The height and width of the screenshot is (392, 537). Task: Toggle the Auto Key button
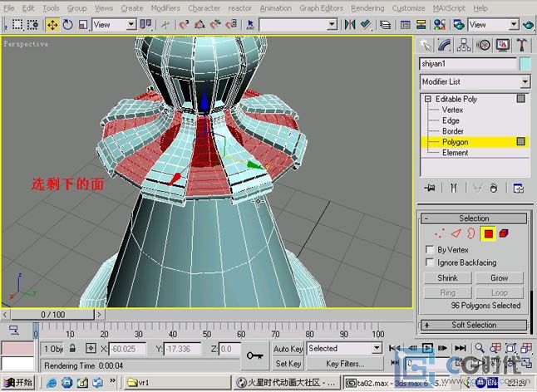pos(288,349)
